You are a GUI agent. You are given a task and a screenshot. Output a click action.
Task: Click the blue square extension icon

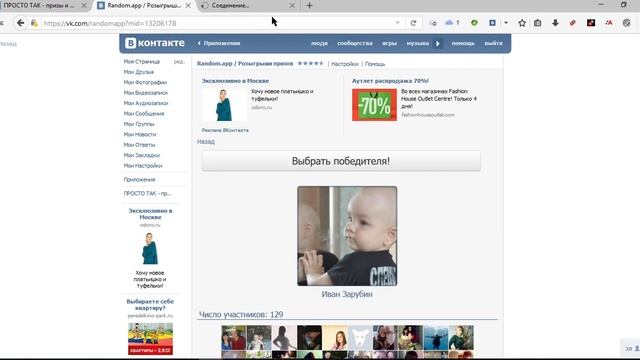click(x=492, y=23)
